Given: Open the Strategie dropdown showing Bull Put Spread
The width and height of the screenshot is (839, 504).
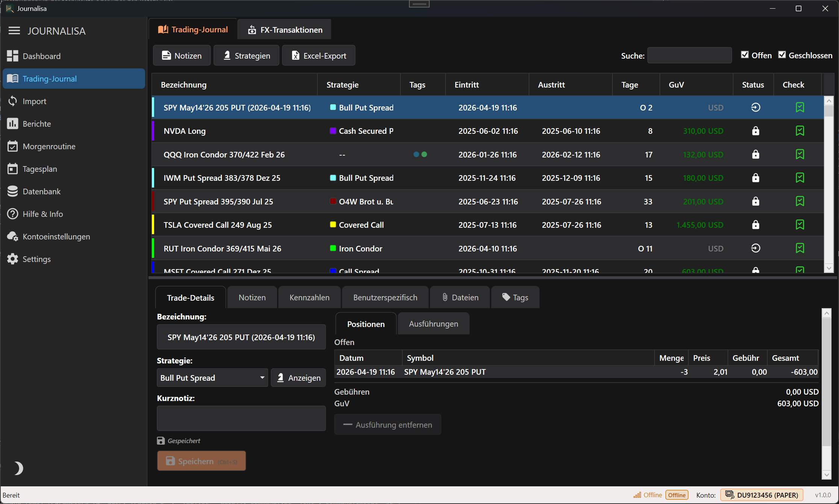Looking at the screenshot, I should coord(212,378).
